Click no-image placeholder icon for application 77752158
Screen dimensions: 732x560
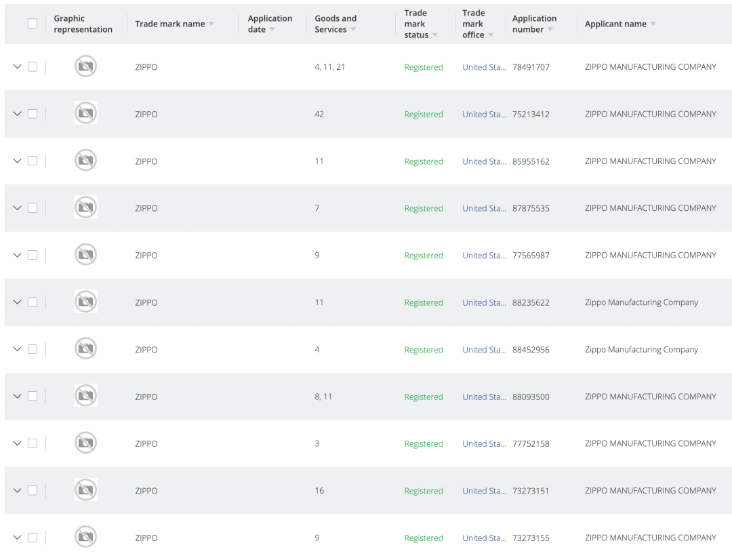[86, 443]
